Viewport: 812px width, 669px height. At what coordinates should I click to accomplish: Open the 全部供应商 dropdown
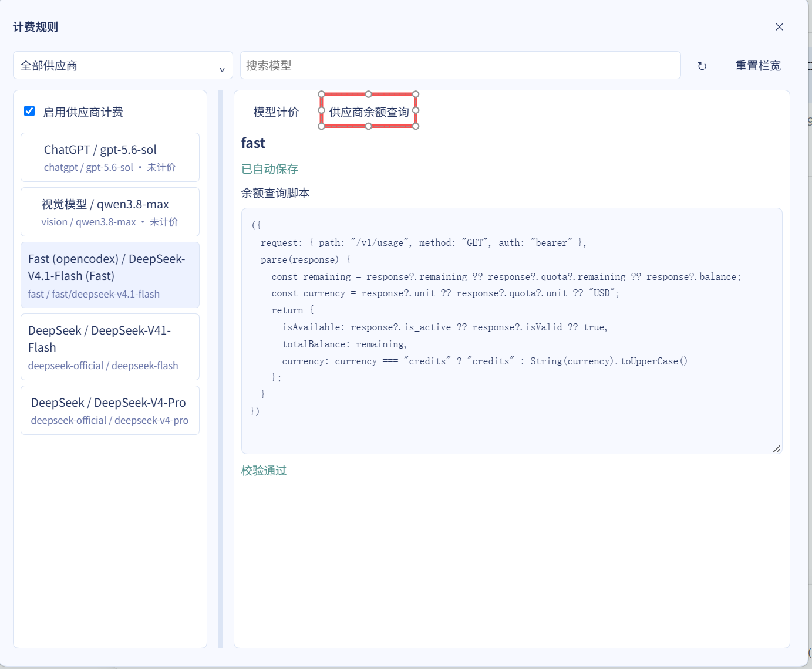[x=123, y=65]
